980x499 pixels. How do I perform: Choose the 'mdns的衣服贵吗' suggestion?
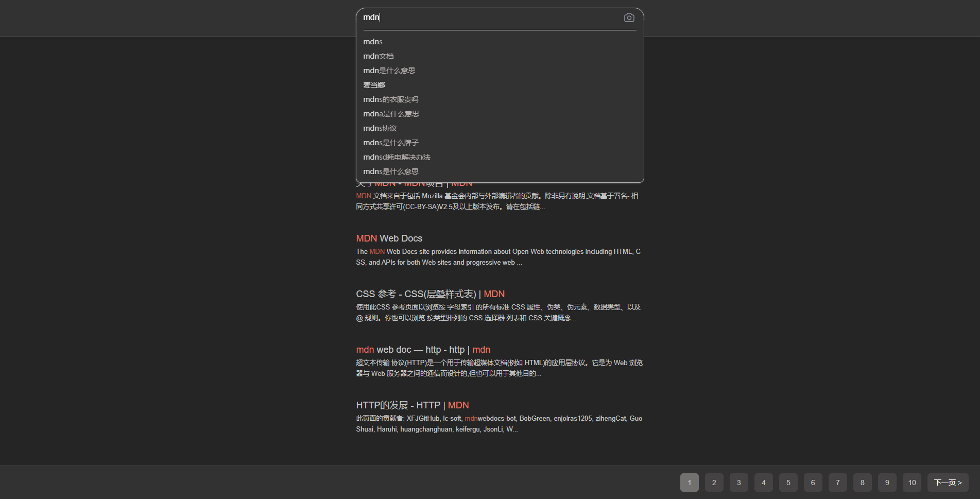pyautogui.click(x=390, y=99)
